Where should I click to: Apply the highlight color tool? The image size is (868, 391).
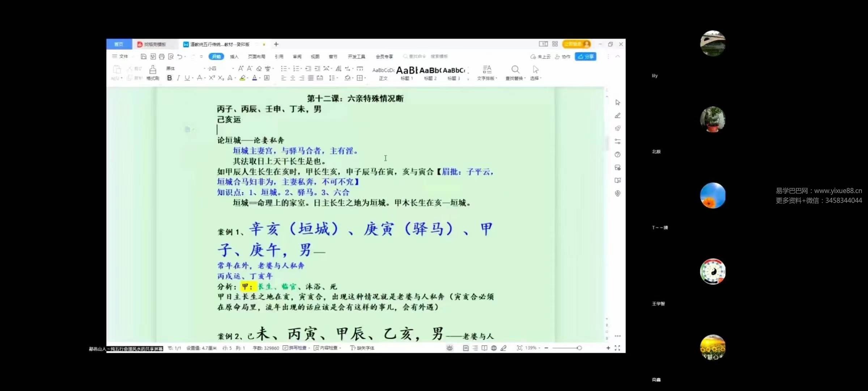242,78
